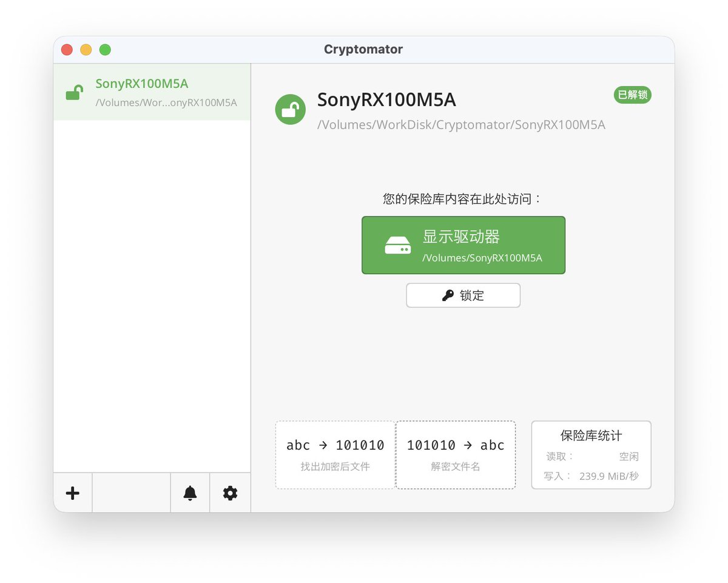Open 解密文件名 drop zone
This screenshot has height=583, width=728.
coord(456,455)
